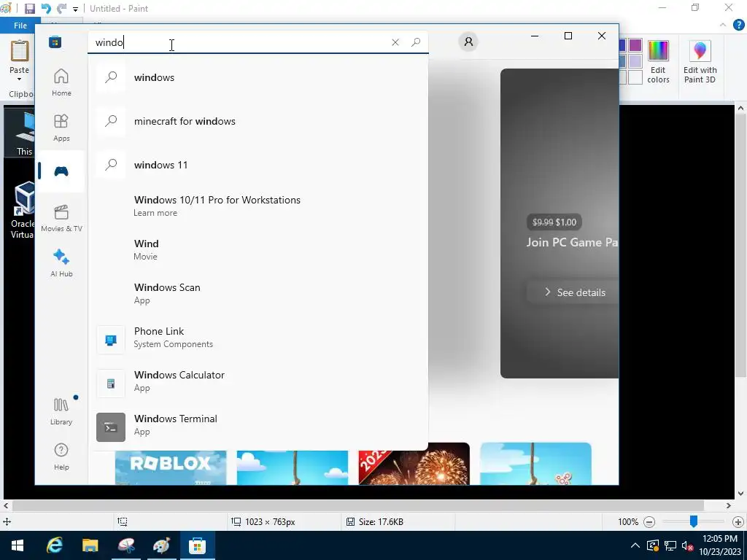Open Library in Store sidebar
Viewport: 747px width, 560px height.
pyautogui.click(x=61, y=411)
